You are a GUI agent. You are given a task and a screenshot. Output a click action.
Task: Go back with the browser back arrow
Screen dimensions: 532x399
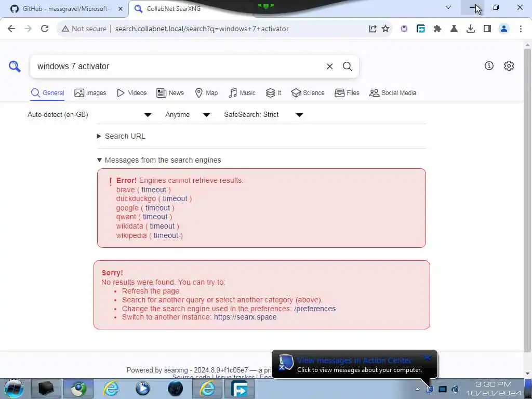(11, 29)
